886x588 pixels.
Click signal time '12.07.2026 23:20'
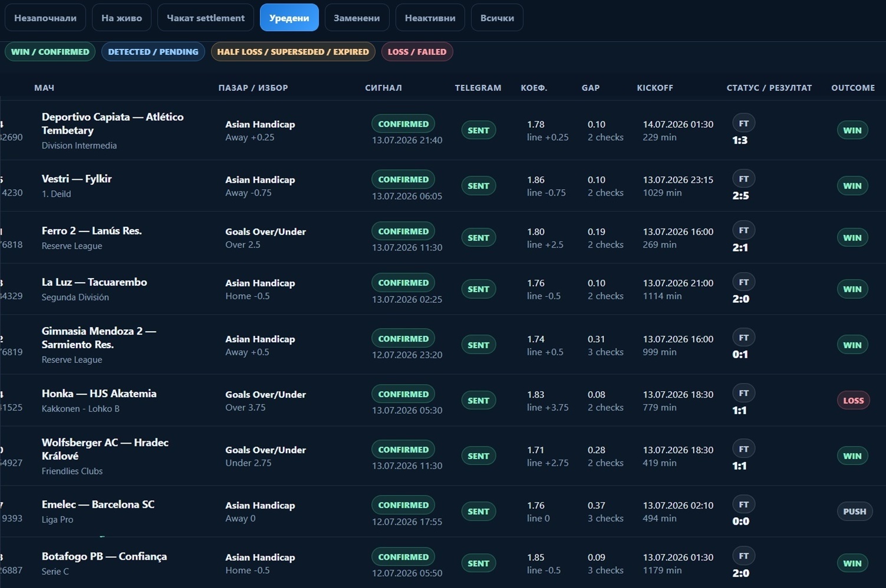tap(407, 355)
